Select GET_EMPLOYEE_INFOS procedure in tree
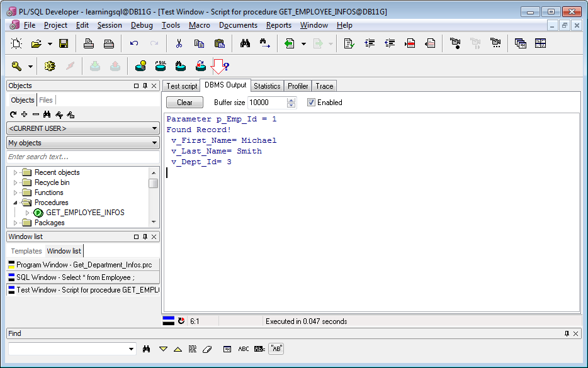Image resolution: width=588 pixels, height=368 pixels. (x=85, y=213)
